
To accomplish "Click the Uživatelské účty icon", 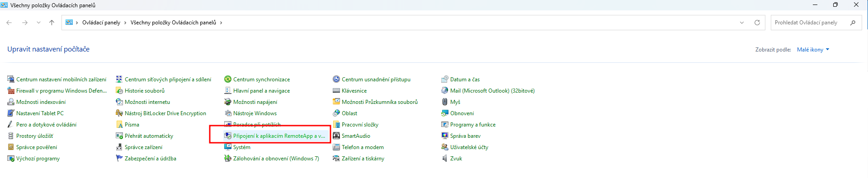I will click(x=445, y=147).
